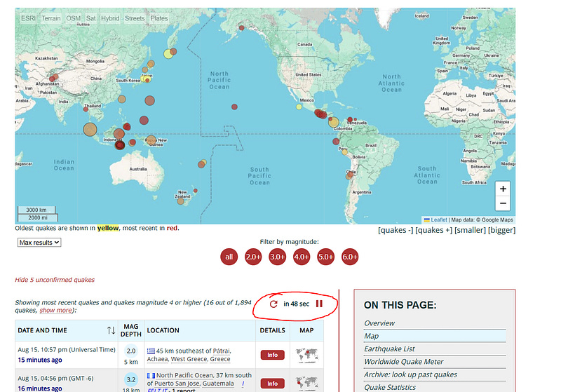Click the quake marker in Alaska
561x392 pixels.
(x=241, y=28)
